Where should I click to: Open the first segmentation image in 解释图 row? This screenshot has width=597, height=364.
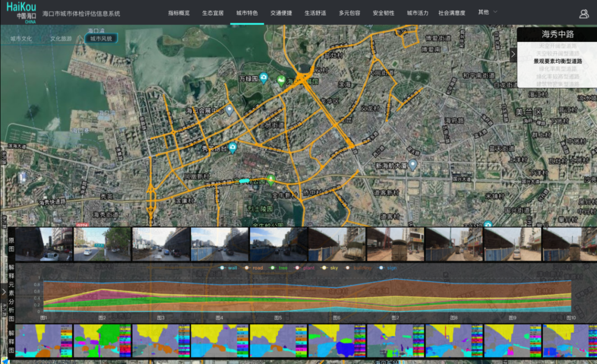pos(44,341)
